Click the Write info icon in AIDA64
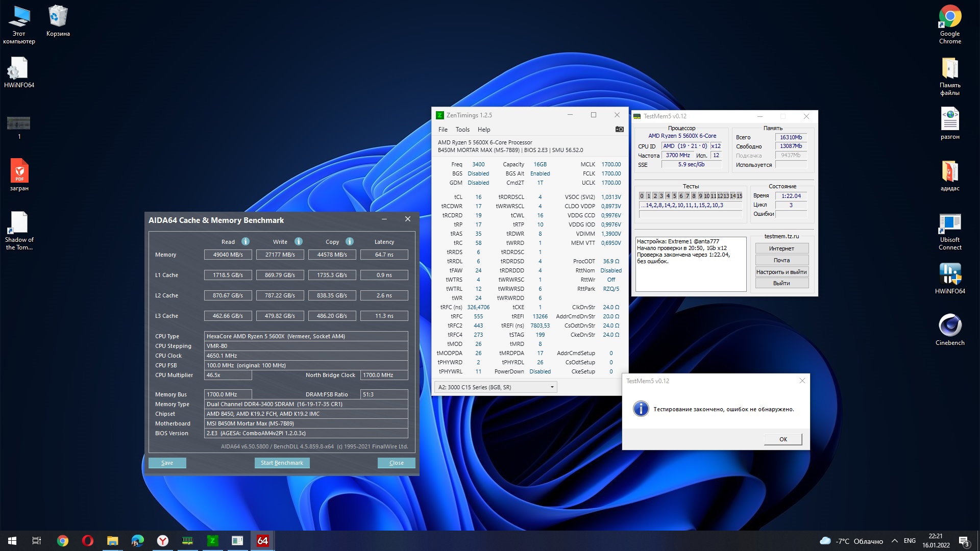 click(x=299, y=241)
